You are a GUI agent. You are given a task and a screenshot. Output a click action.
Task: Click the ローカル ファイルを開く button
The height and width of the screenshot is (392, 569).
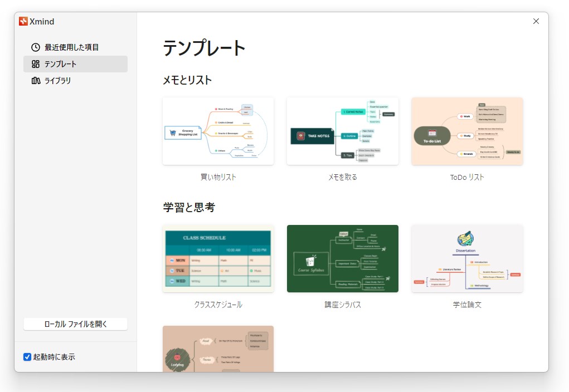[75, 324]
